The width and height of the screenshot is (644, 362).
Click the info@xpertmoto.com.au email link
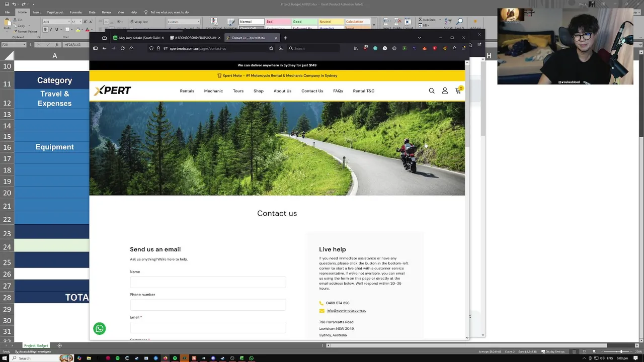pos(346,311)
